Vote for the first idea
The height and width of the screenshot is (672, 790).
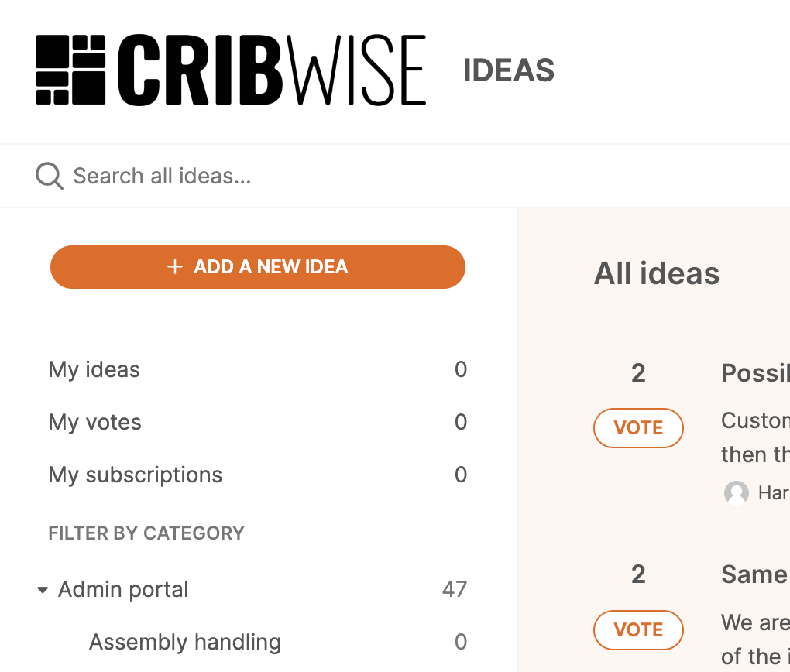[x=638, y=428]
